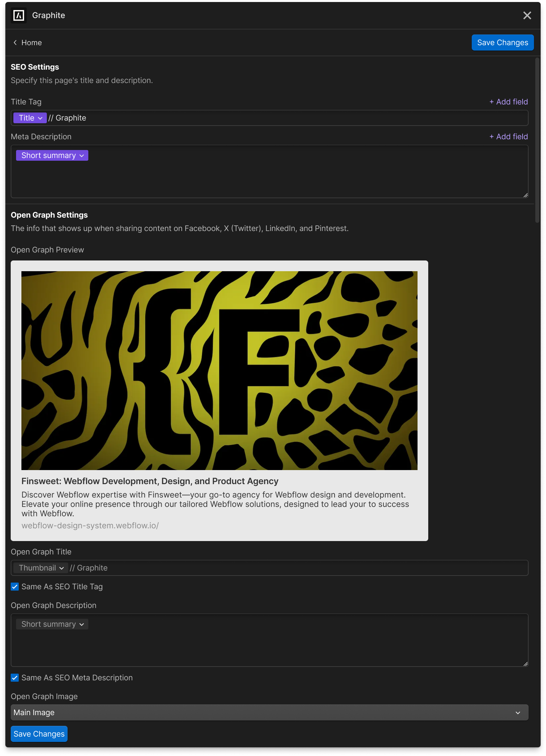Add field to Title Tag
The width and height of the screenshot is (546, 756).
tap(509, 102)
